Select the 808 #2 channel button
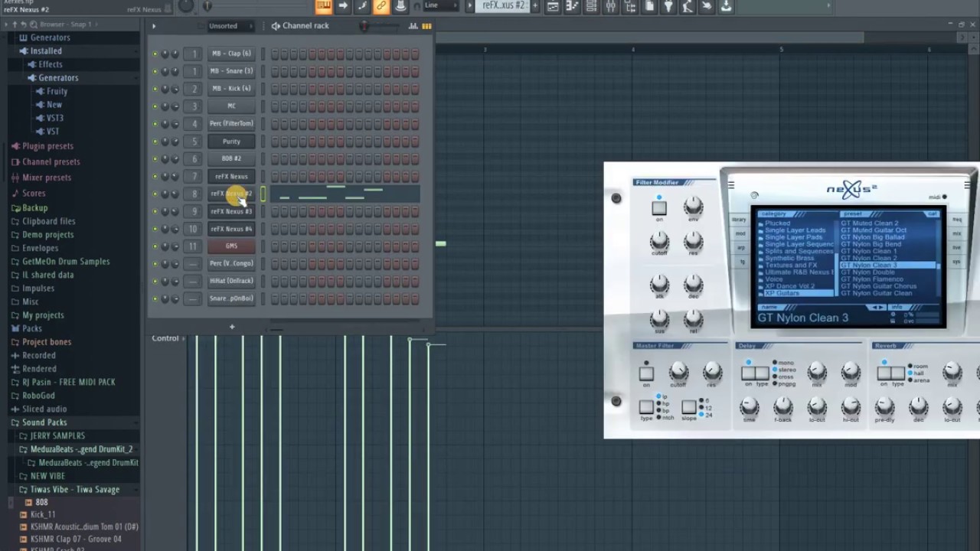Image resolution: width=980 pixels, height=551 pixels. click(231, 159)
